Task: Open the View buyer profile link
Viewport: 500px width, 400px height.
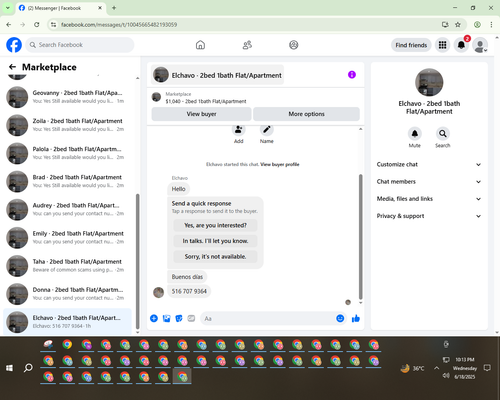Action: [x=280, y=164]
